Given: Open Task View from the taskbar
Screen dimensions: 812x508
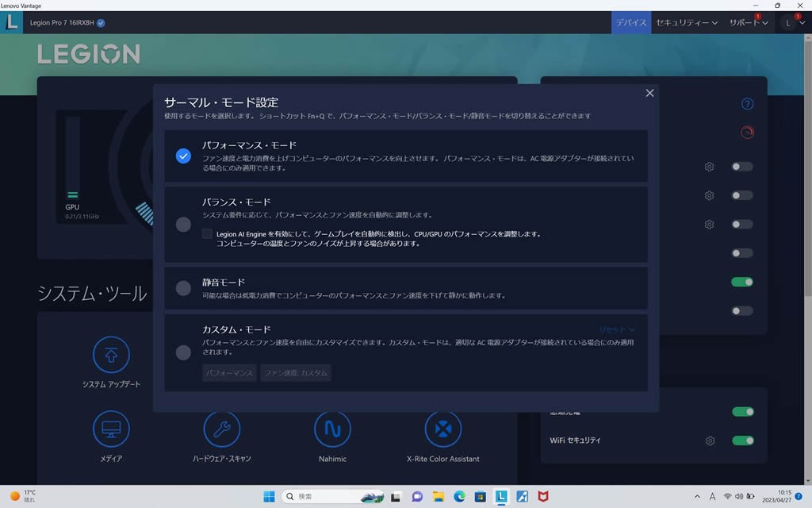Looking at the screenshot, I should [396, 496].
